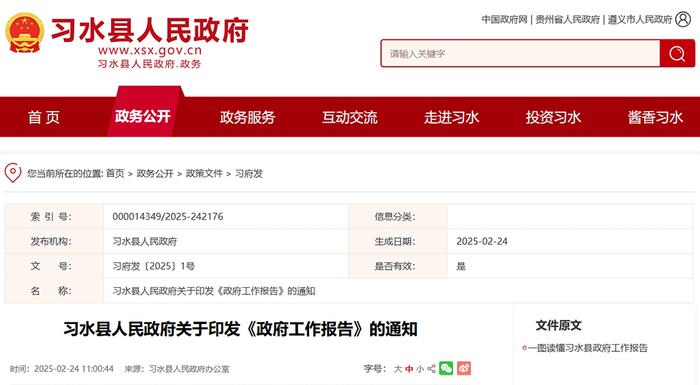Screen dimensions: 700x385
Task: Open the 酱香习水 navigation tab
Action: click(x=655, y=117)
